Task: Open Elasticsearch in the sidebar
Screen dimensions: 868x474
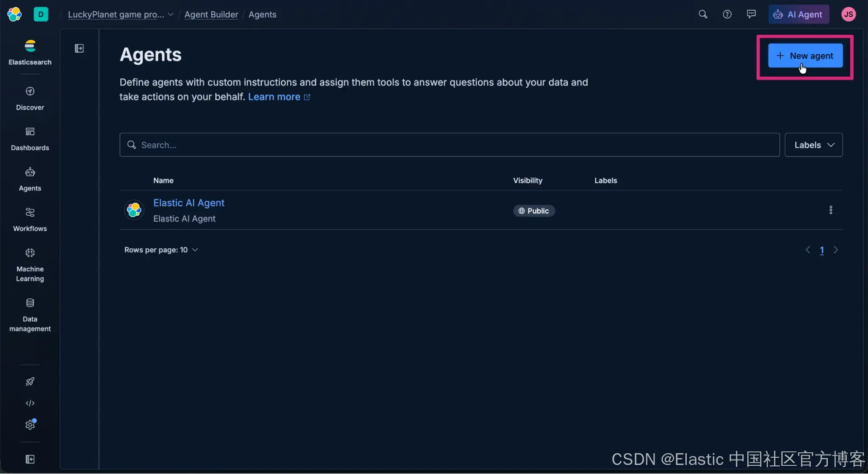Action: (30, 52)
